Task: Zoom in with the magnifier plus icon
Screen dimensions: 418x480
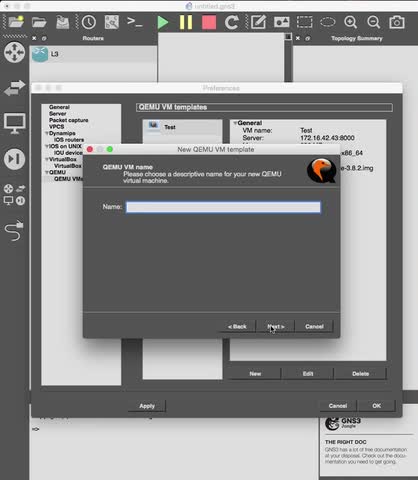Action: pyautogui.click(x=351, y=22)
